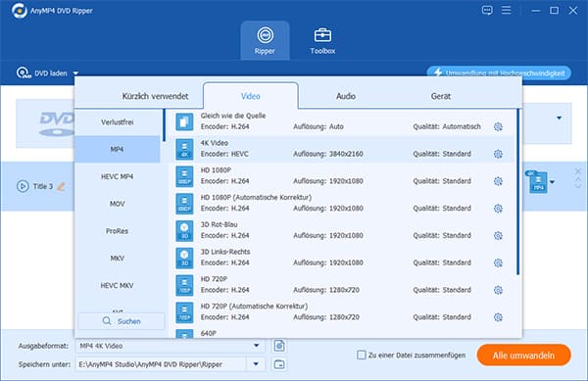Click the DVD laden disc icon
This screenshot has width=588, height=381.
pyautogui.click(x=24, y=73)
